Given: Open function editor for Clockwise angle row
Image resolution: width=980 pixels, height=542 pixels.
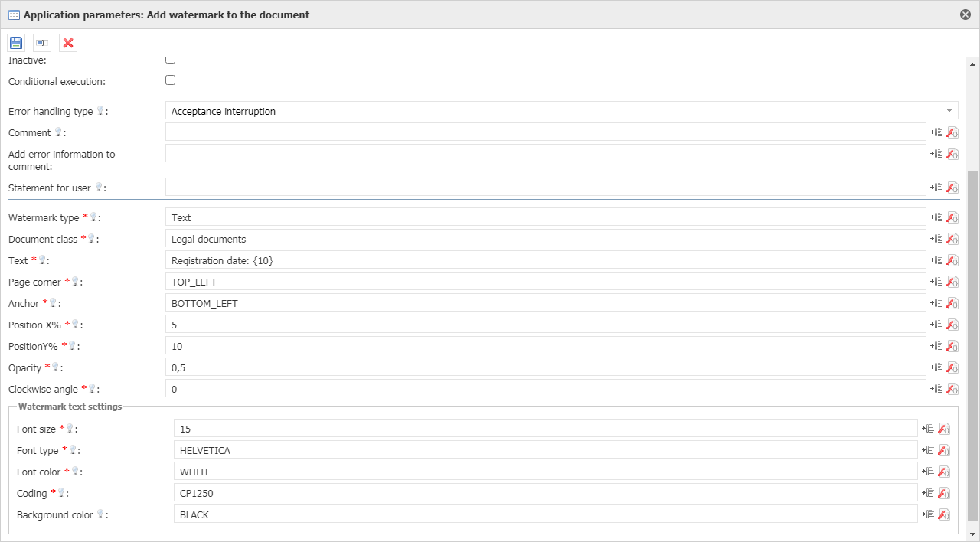Looking at the screenshot, I should pos(952,389).
